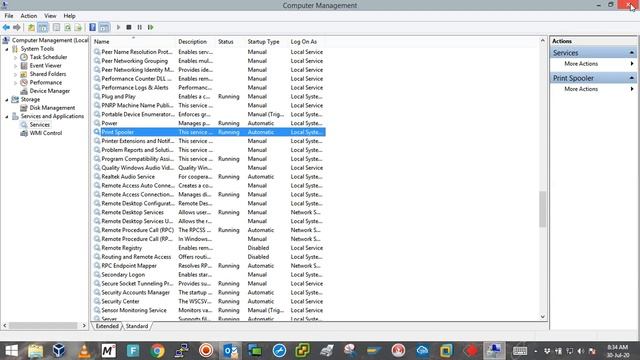This screenshot has height=360, width=640.
Task: Toggle Show/Hide Action Pane toolbar icon
Action: 104,27
